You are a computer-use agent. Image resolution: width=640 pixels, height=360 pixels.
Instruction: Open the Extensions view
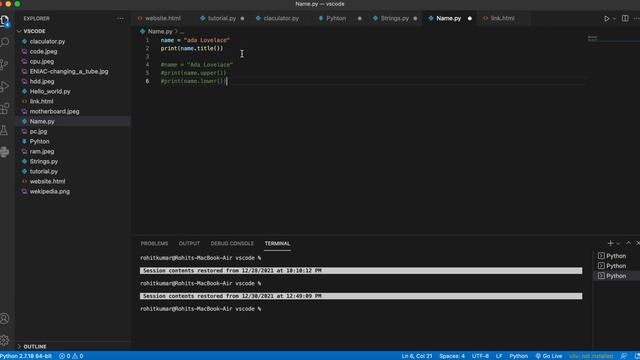click(x=5, y=109)
